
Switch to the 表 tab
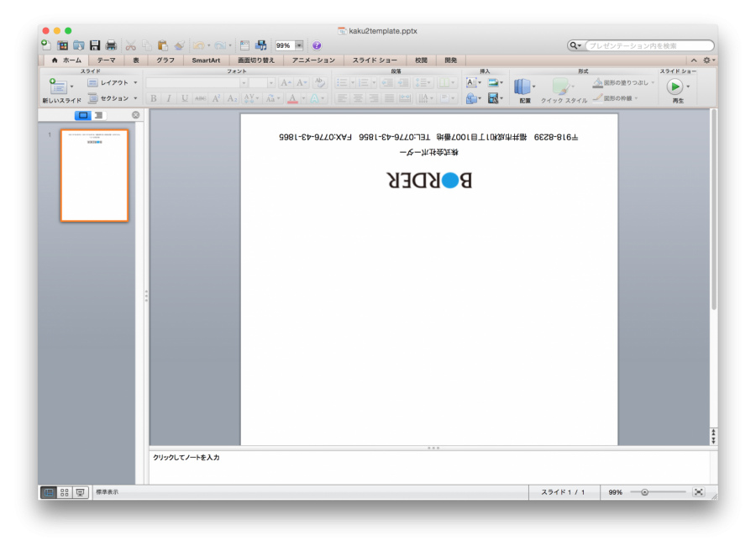click(136, 60)
